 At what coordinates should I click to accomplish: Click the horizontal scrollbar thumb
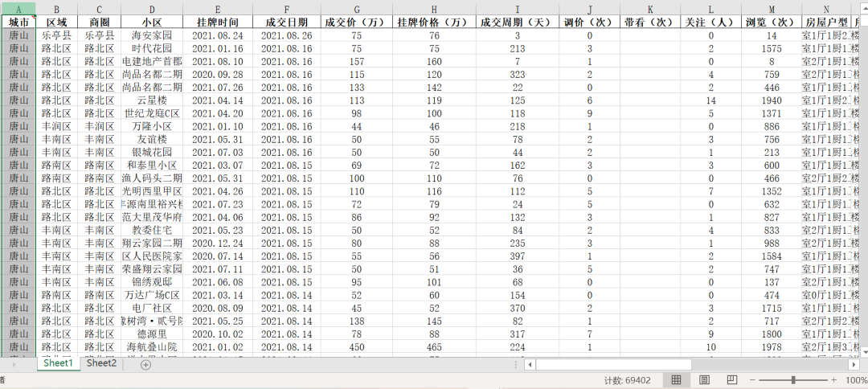tap(613, 365)
